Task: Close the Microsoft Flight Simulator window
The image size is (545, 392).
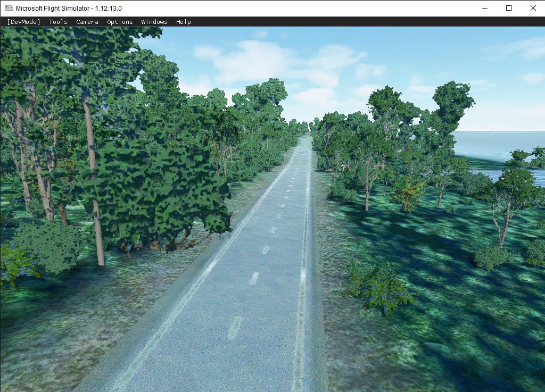Action: [x=533, y=8]
